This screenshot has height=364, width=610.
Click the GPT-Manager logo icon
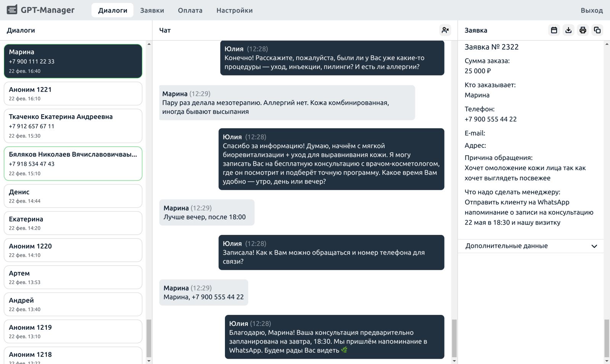click(12, 10)
